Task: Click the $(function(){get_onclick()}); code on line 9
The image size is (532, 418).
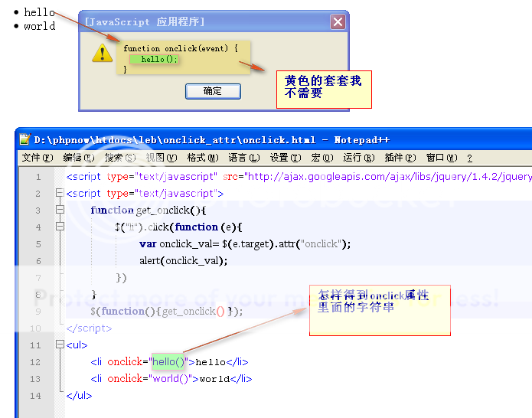Action: [x=167, y=311]
